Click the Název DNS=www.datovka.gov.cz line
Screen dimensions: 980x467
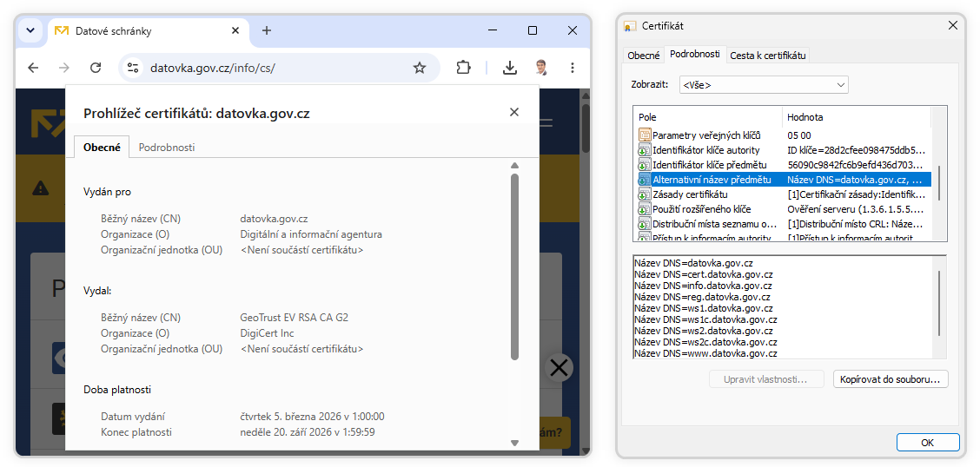[x=705, y=353]
